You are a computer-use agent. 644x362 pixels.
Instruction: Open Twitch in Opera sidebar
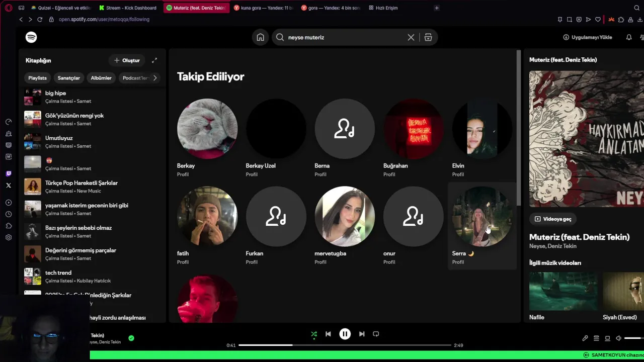click(x=9, y=173)
